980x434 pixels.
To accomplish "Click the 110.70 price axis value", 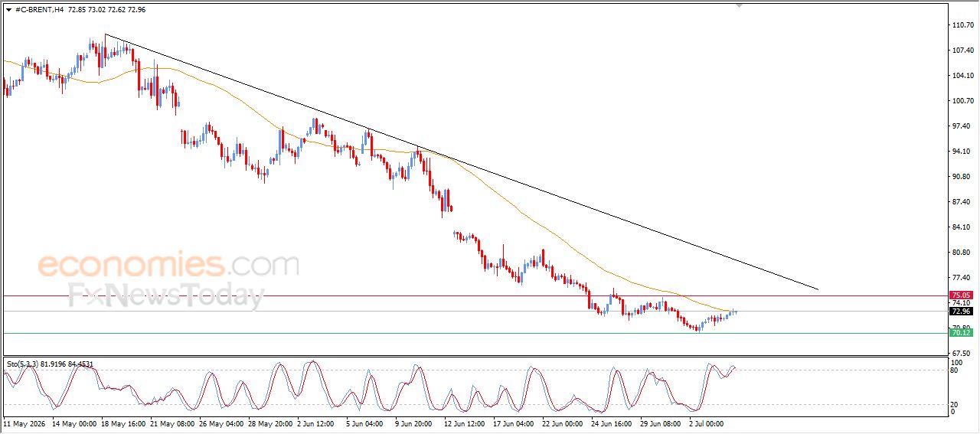I will click(962, 25).
